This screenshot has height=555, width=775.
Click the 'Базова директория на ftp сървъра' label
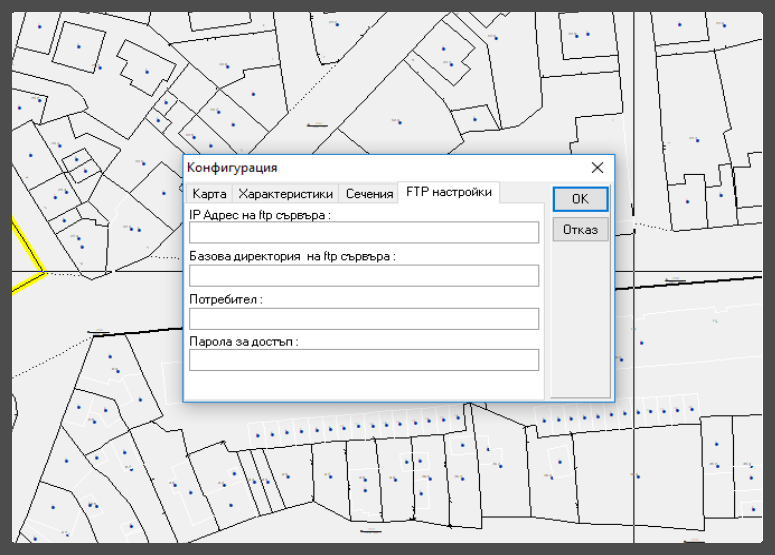tap(292, 256)
